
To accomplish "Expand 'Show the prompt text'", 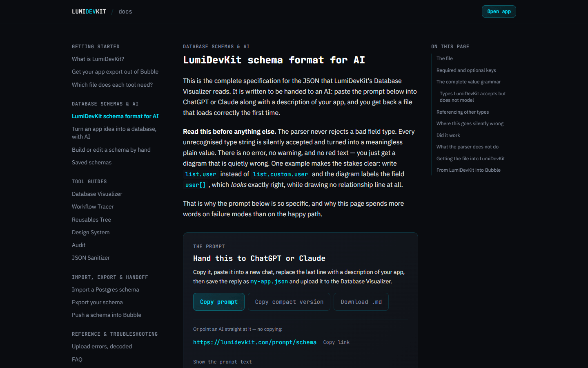I will [x=223, y=362].
